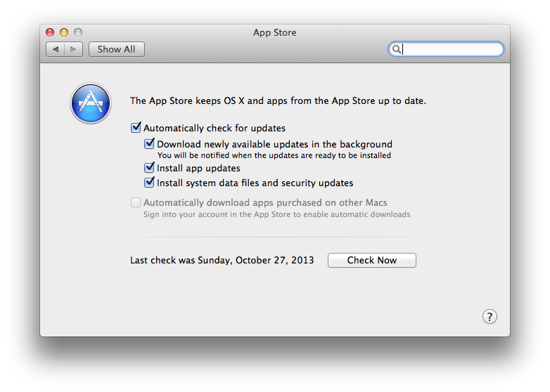This screenshot has width=550, height=392.
Task: Minimize the window with the yellow button
Action: pyautogui.click(x=64, y=32)
